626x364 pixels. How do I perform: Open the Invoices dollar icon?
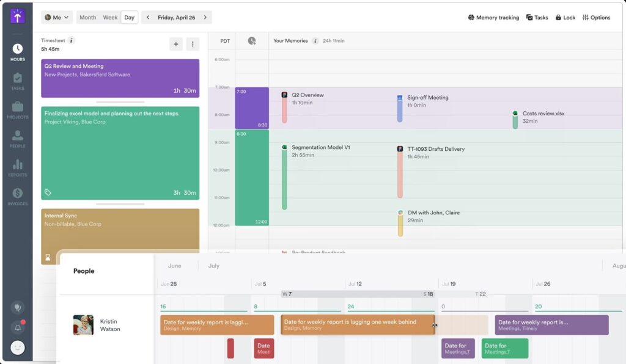point(17,196)
